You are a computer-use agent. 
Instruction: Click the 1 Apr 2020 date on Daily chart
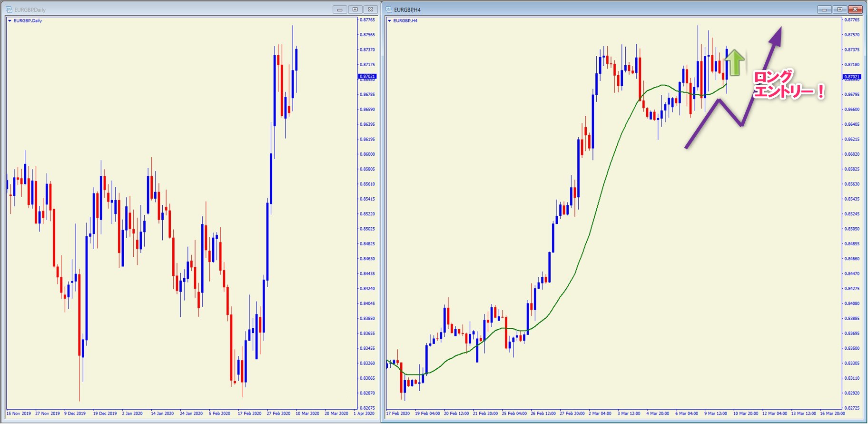coord(364,414)
